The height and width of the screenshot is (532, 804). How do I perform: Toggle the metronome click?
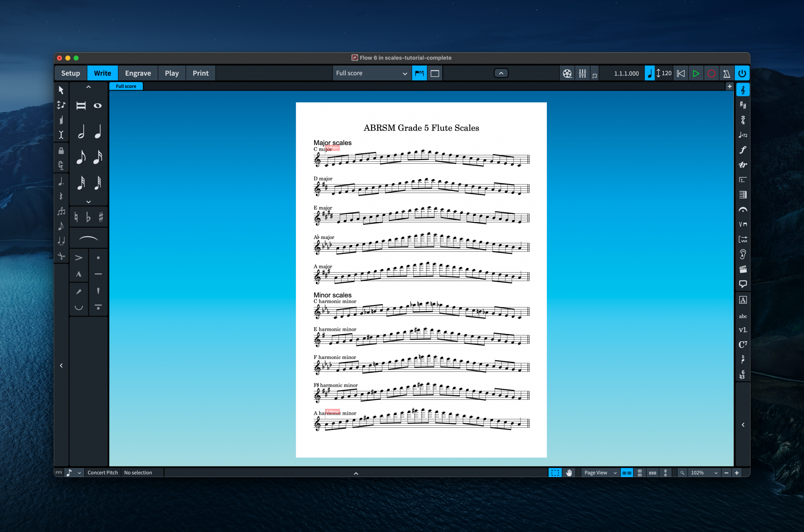[727, 73]
